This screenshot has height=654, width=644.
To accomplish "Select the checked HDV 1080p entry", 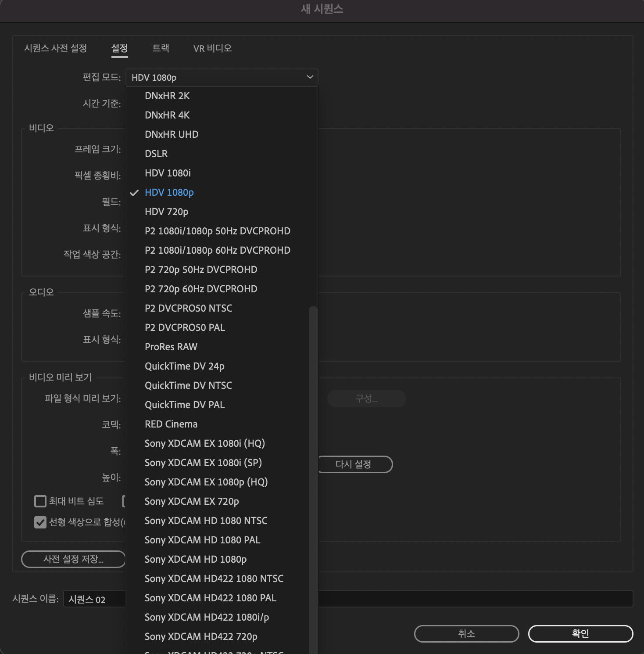I will [x=222, y=192].
